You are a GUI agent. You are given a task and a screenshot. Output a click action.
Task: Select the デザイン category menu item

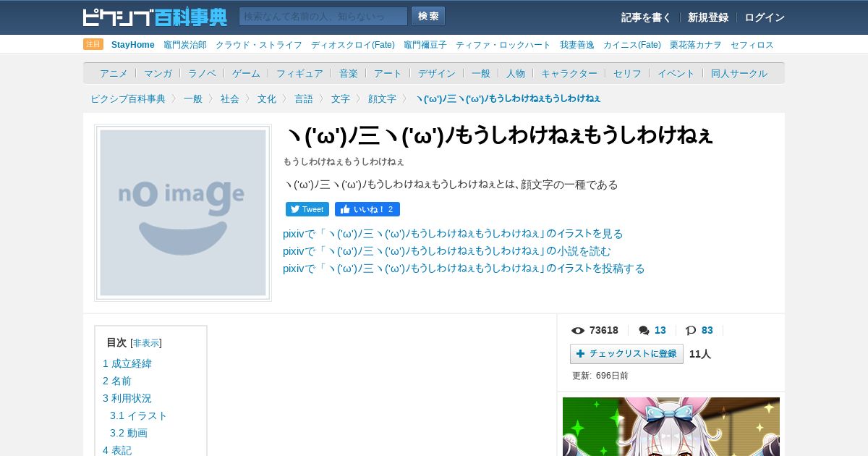pyautogui.click(x=437, y=73)
